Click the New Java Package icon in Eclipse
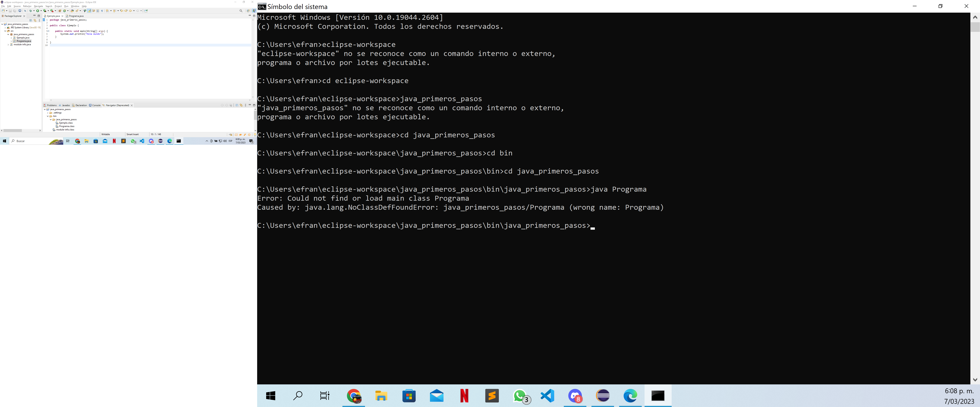Image resolution: width=980 pixels, height=407 pixels. (60, 11)
